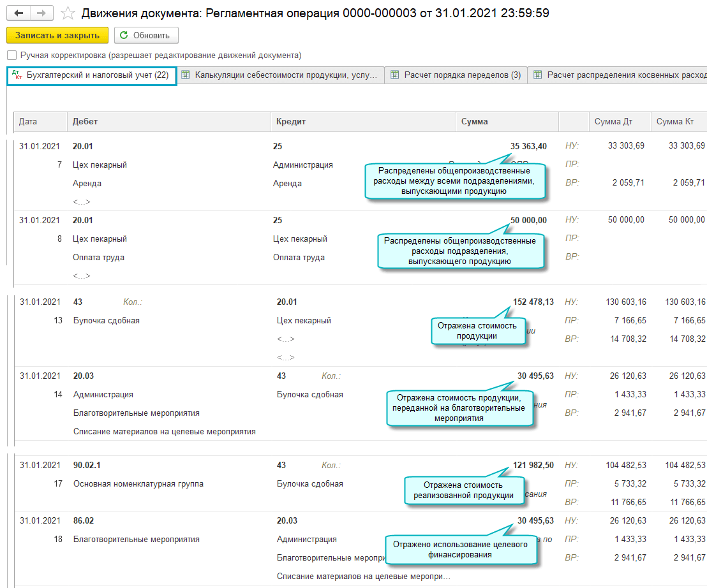The height and width of the screenshot is (588, 707).
Task: Select debit account 90.02.1
Action: point(87,465)
